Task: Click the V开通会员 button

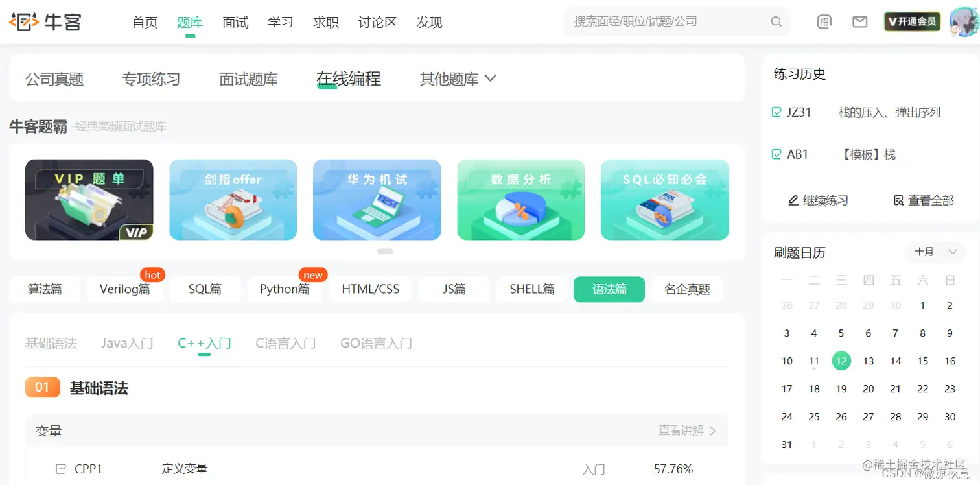Action: (912, 21)
